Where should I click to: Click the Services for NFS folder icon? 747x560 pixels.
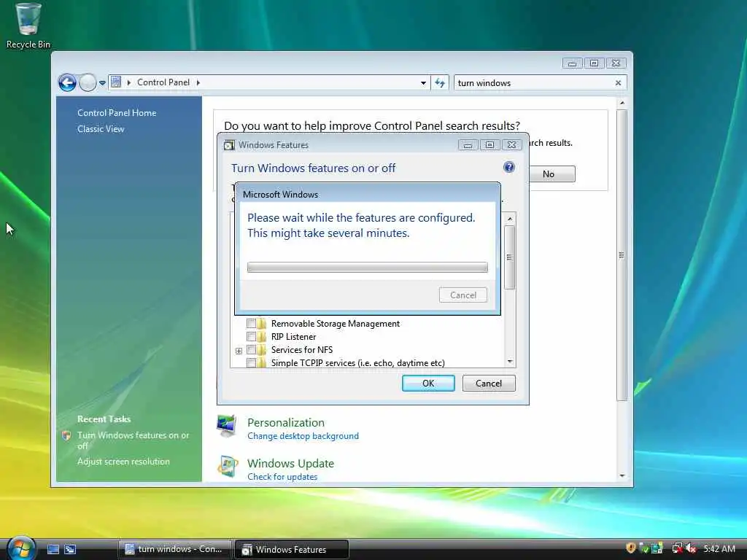point(262,350)
